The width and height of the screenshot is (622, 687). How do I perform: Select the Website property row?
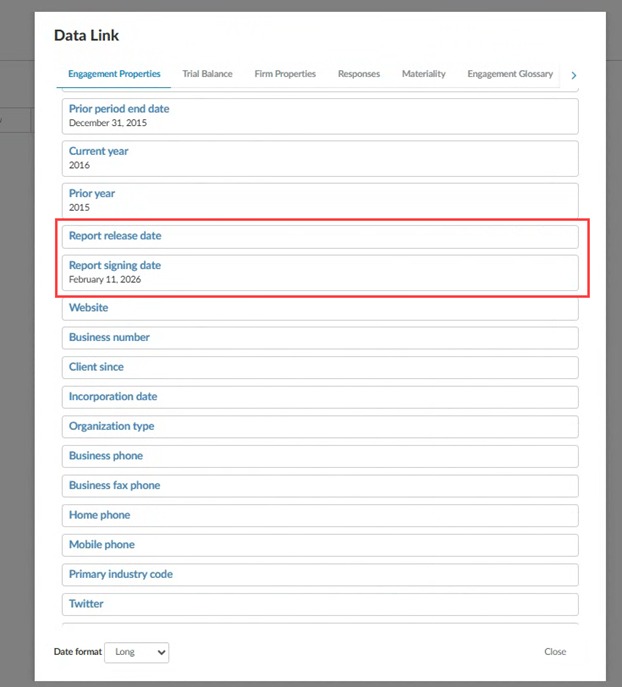point(320,308)
